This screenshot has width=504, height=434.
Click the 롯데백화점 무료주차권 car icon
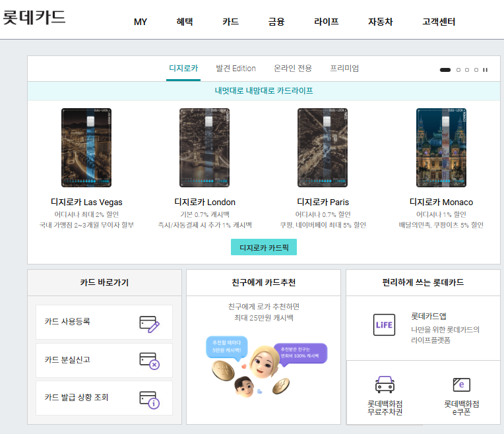pyautogui.click(x=385, y=385)
